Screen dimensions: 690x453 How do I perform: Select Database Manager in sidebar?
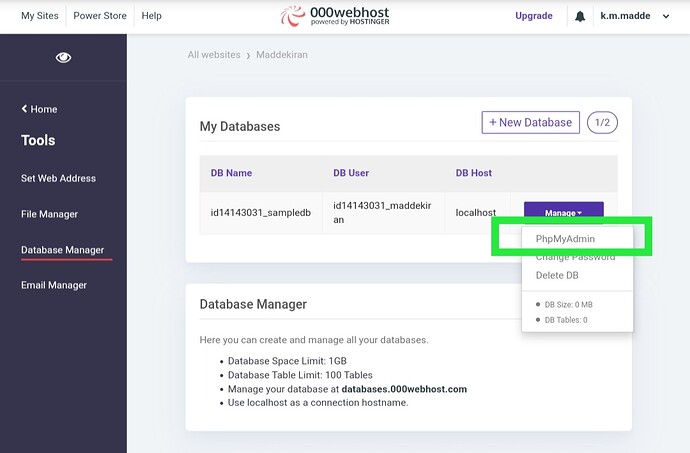(62, 250)
